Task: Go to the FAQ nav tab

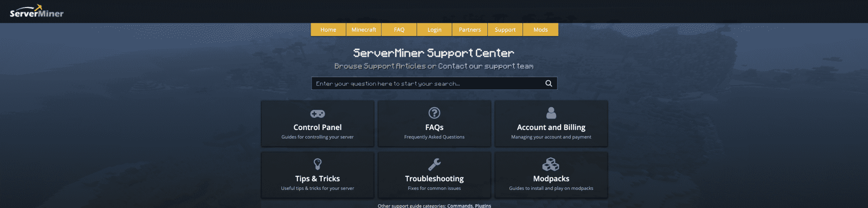Action: [399, 30]
